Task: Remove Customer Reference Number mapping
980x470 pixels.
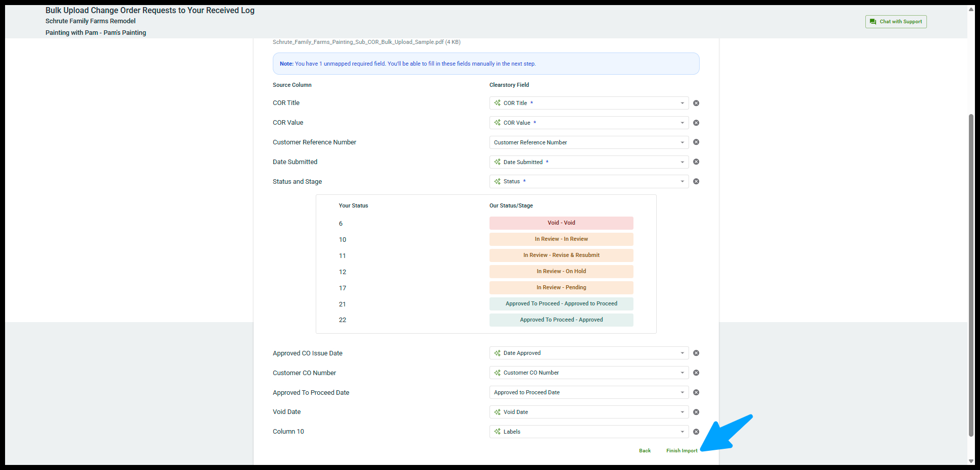Action: (x=696, y=142)
